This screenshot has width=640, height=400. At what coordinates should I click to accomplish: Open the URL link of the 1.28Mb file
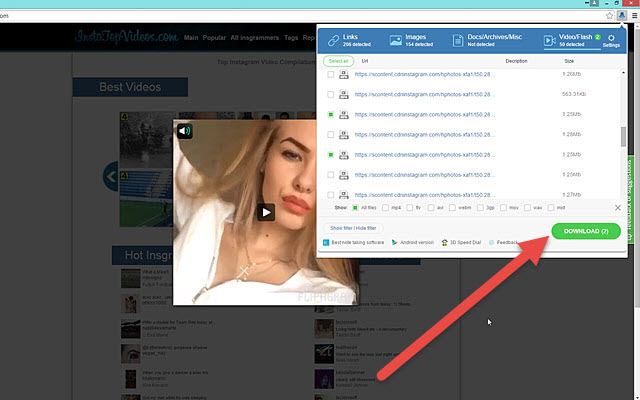(425, 135)
